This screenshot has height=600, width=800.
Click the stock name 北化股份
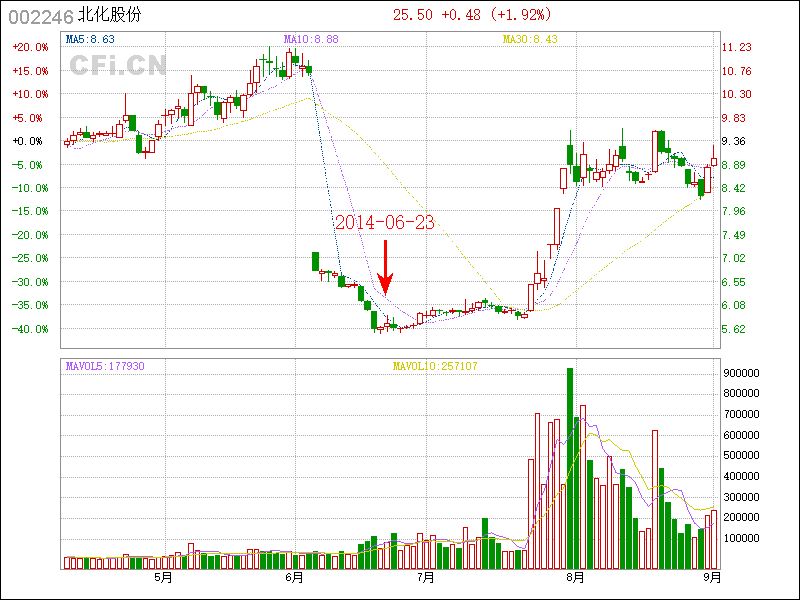click(109, 15)
